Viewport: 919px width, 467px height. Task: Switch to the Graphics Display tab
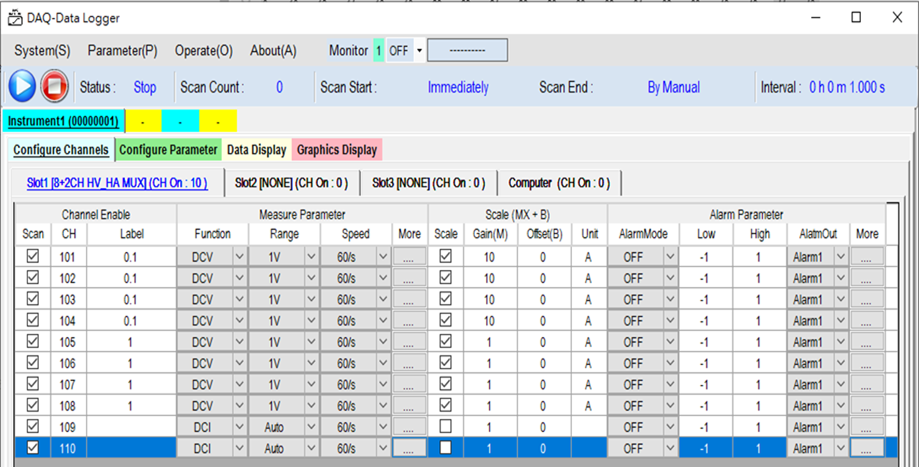pos(337,150)
